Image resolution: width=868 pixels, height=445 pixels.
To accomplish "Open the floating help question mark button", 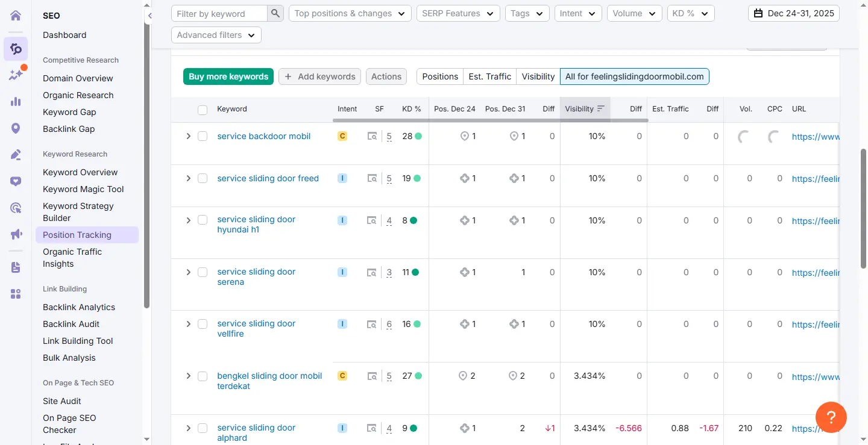I will click(x=831, y=417).
